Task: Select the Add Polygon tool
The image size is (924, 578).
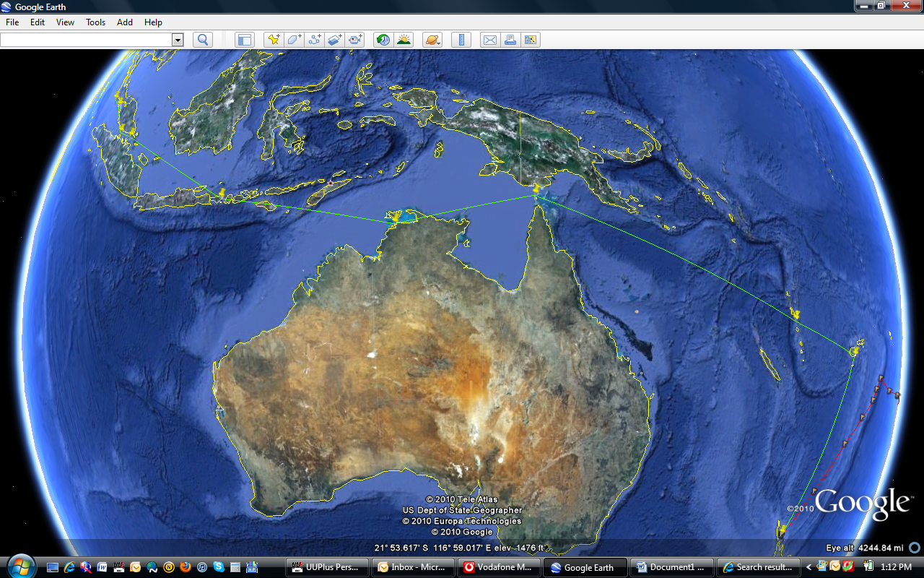Action: [x=294, y=40]
